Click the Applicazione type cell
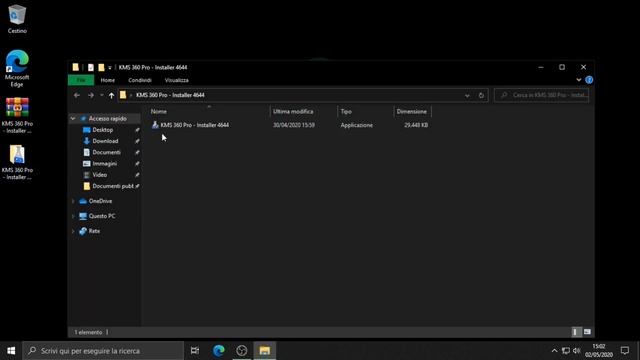Image resolution: width=640 pixels, height=360 pixels. click(357, 125)
